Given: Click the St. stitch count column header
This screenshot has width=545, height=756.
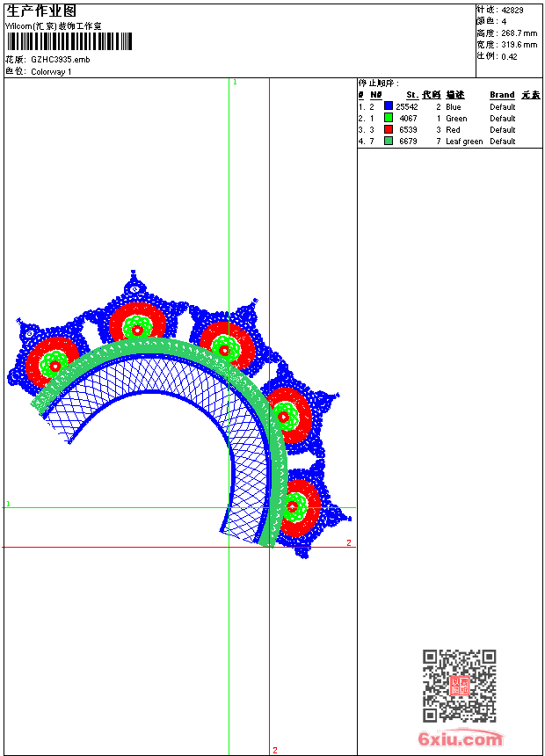Looking at the screenshot, I should click(411, 95).
